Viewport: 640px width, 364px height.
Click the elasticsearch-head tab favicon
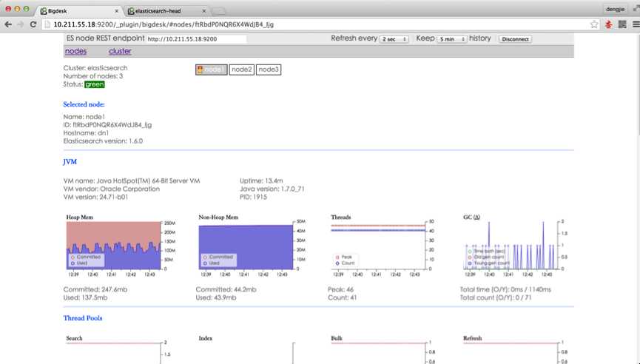[131, 11]
